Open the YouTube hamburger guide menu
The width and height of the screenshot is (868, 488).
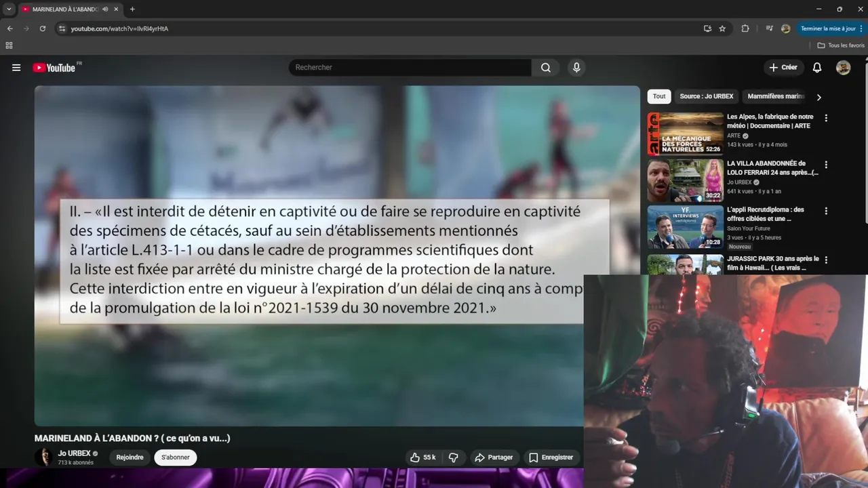16,68
